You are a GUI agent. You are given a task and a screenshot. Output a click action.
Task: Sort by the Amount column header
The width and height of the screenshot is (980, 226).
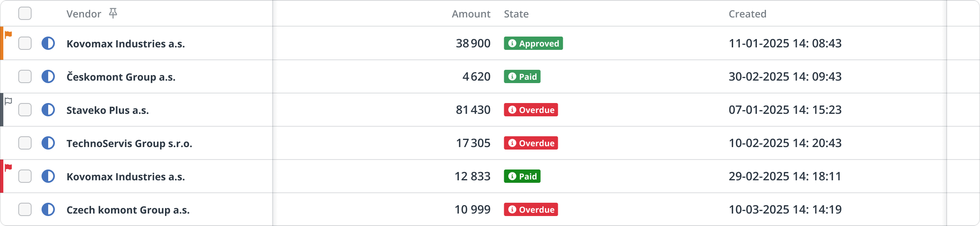[x=471, y=14]
